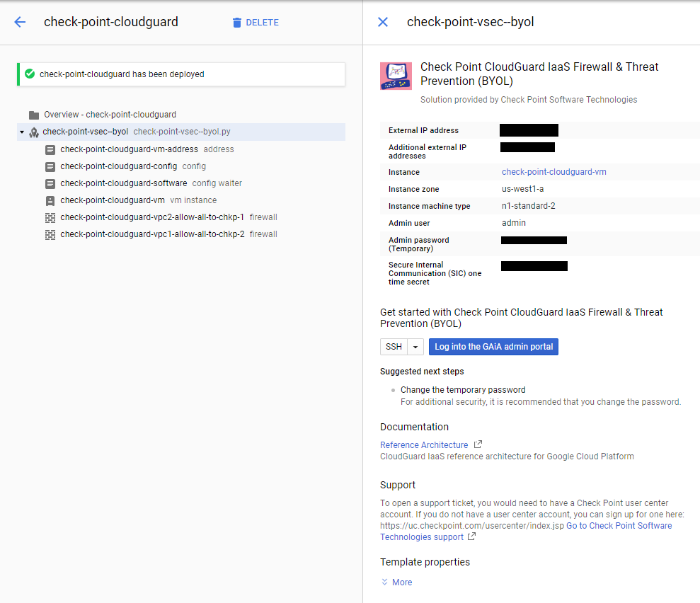Click the vpc1-allow-all-to-chkp-2 firewall icon
This screenshot has width=700, height=603.
50,234
